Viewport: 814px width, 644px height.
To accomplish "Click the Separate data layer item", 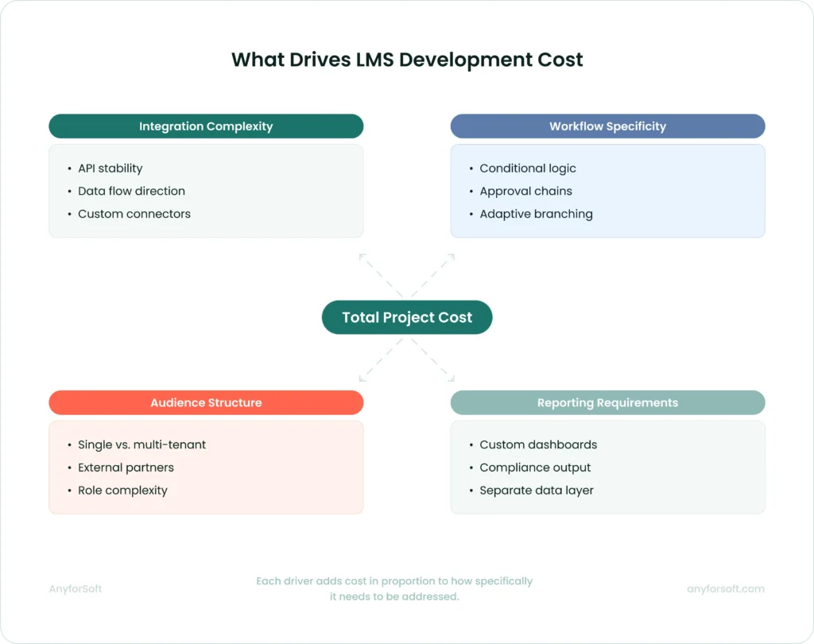I will click(x=536, y=491).
